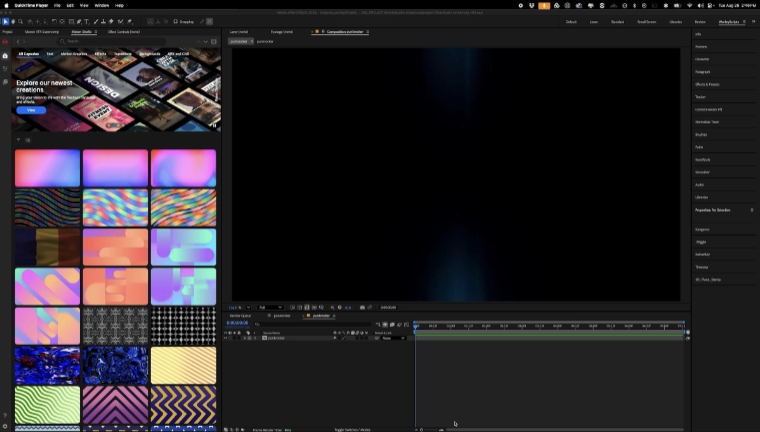Toggle visibility eye of the timeline layer
The width and height of the screenshot is (760, 432).
click(x=227, y=338)
